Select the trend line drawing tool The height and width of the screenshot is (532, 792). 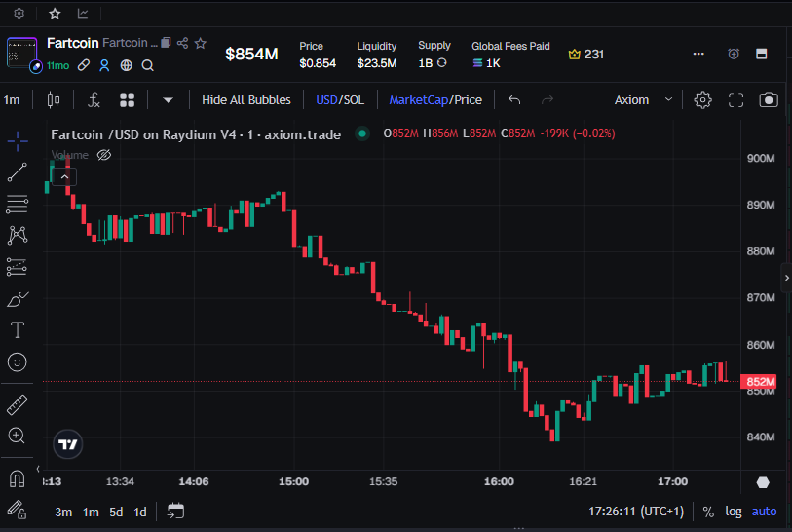[x=18, y=172]
